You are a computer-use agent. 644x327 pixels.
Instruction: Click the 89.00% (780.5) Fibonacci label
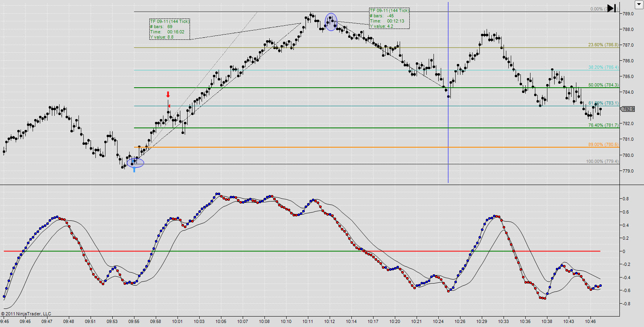pyautogui.click(x=603, y=144)
